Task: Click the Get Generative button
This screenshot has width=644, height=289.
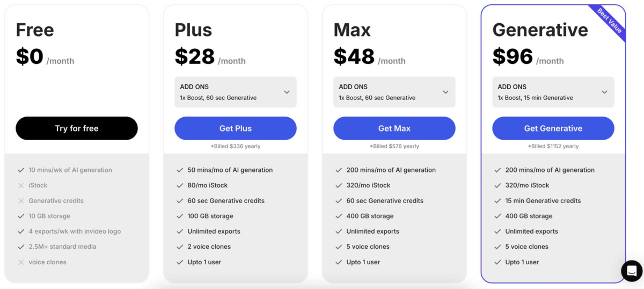Action: click(x=553, y=128)
